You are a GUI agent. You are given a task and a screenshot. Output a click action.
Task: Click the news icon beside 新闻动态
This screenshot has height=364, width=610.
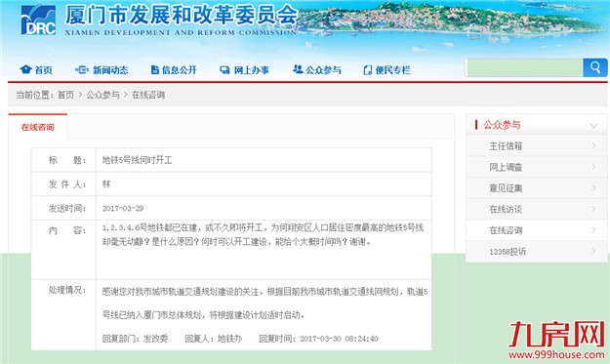click(x=82, y=69)
